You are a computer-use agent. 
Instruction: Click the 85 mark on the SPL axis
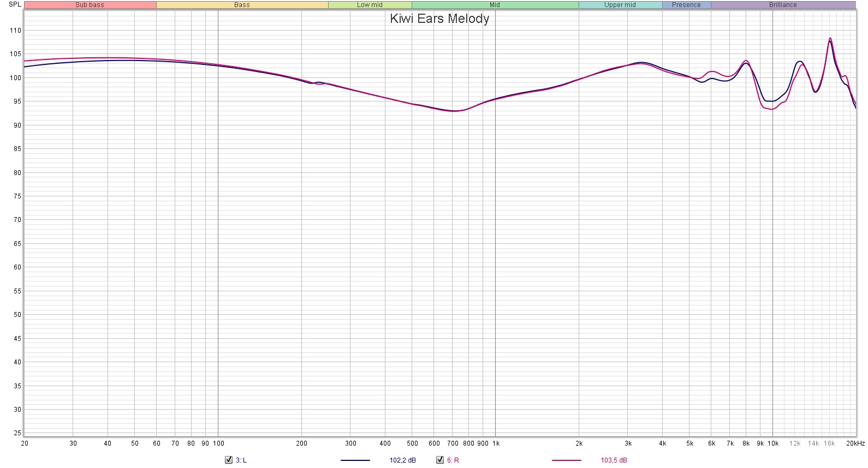17,149
